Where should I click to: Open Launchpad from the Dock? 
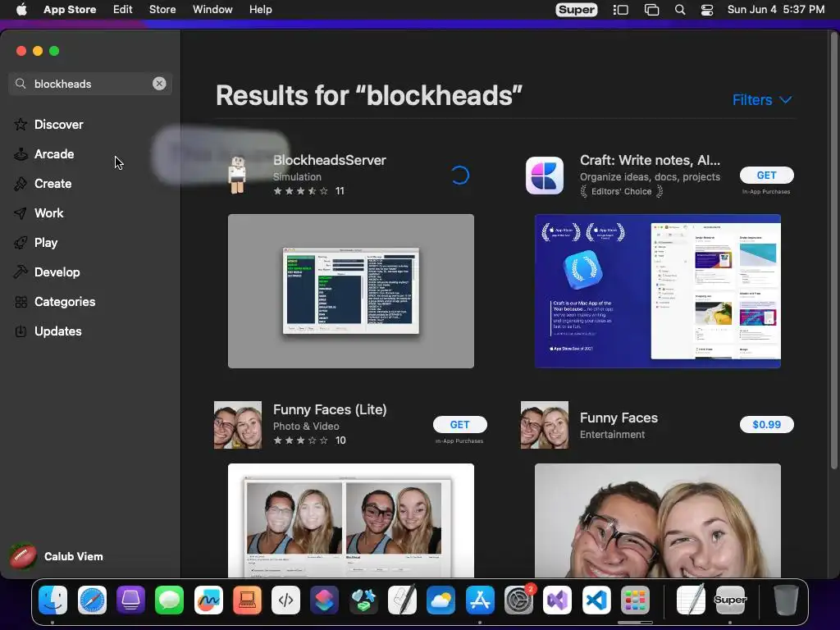pos(635,600)
